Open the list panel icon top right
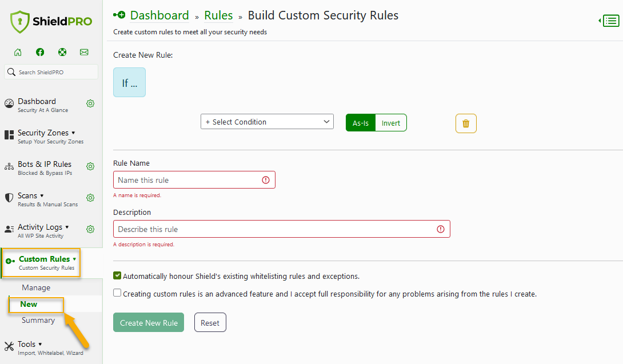623x364 pixels. pyautogui.click(x=610, y=21)
